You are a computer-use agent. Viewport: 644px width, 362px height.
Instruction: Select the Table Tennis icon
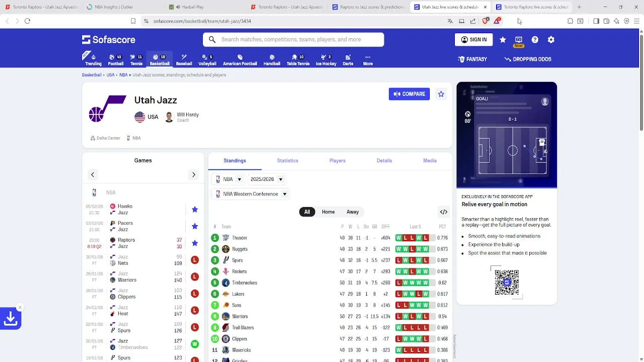coord(298,59)
